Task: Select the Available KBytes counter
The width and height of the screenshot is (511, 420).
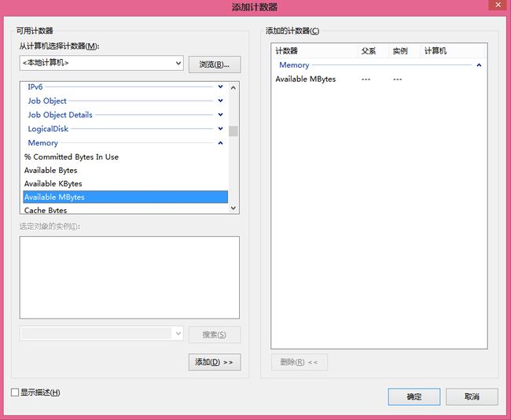Action: click(126, 183)
